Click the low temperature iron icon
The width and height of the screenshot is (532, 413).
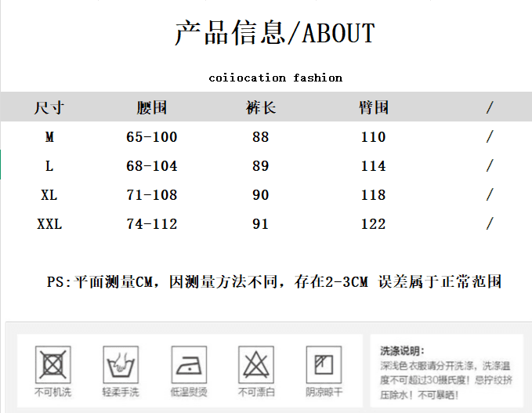[189, 365]
